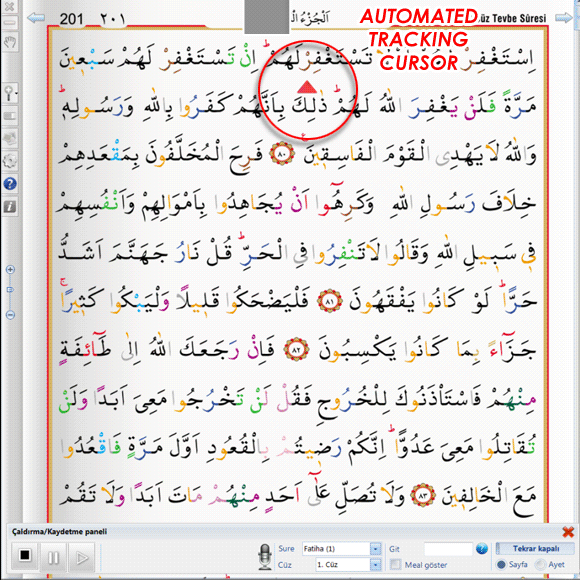
Task: Open the settings gear in sidebar
Action: [x=10, y=161]
